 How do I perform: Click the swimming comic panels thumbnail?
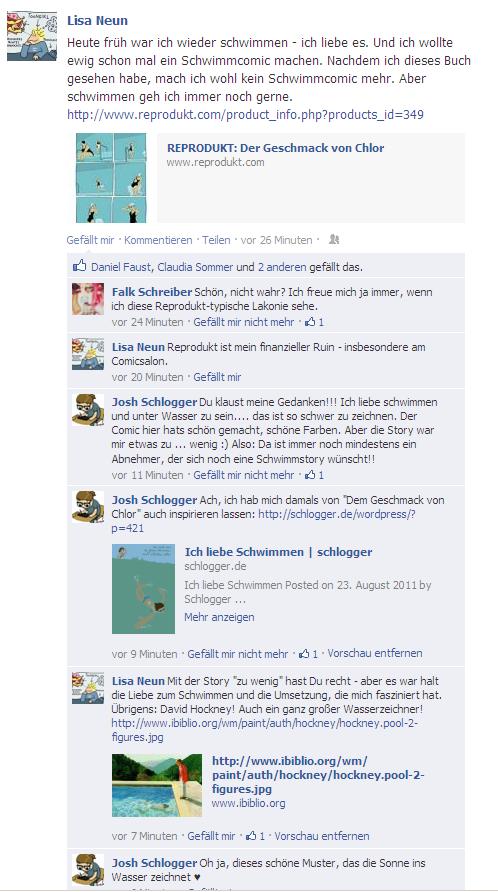[112, 177]
